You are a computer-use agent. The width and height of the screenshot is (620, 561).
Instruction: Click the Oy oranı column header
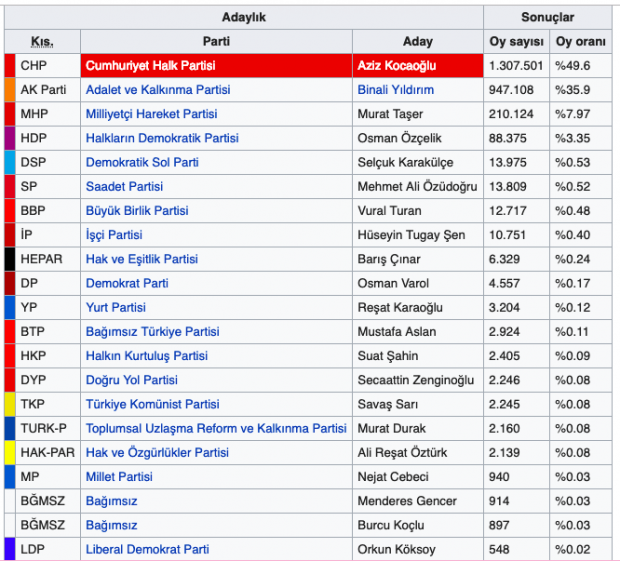581,42
